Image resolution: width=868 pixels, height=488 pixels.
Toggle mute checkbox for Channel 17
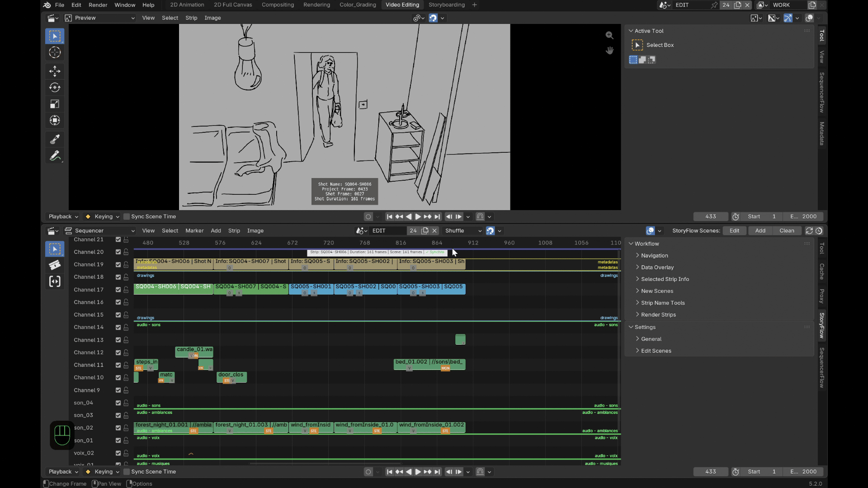pos(118,290)
